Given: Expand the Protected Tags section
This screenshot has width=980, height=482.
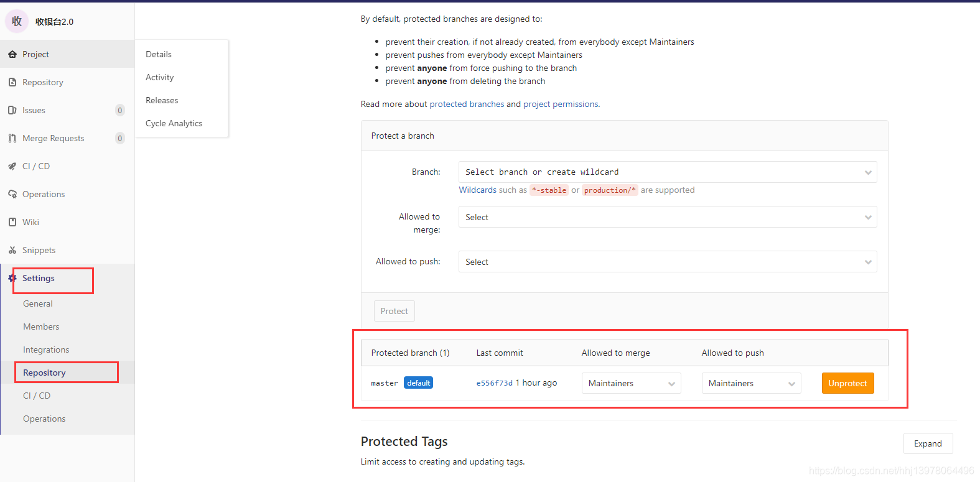Looking at the screenshot, I should point(928,443).
